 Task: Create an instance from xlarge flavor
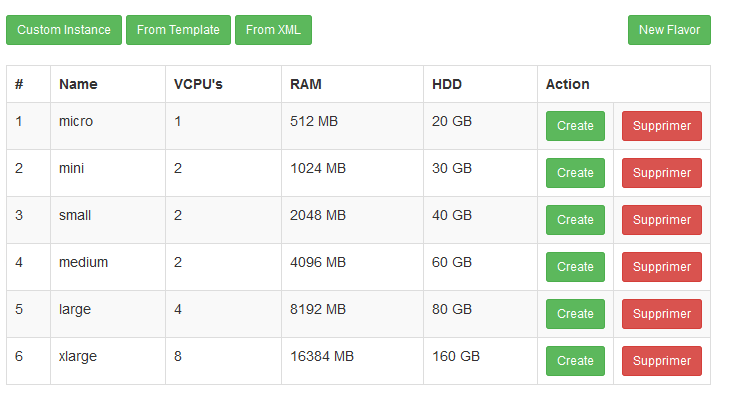click(x=575, y=361)
